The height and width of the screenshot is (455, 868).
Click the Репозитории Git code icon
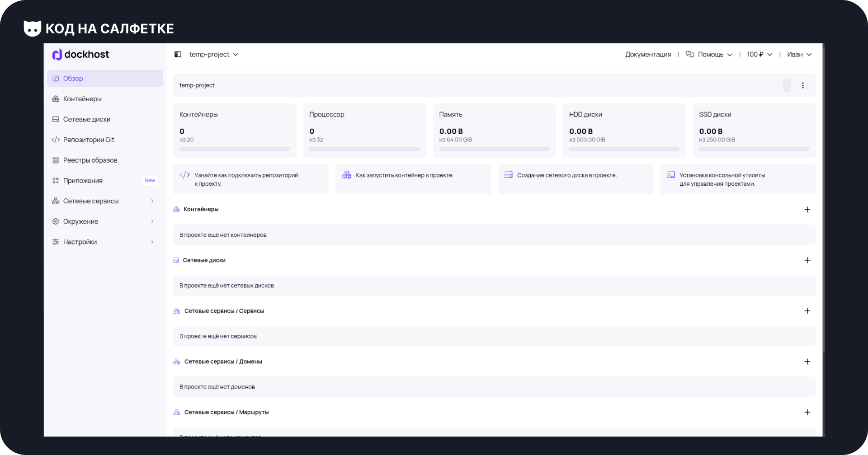pos(56,140)
